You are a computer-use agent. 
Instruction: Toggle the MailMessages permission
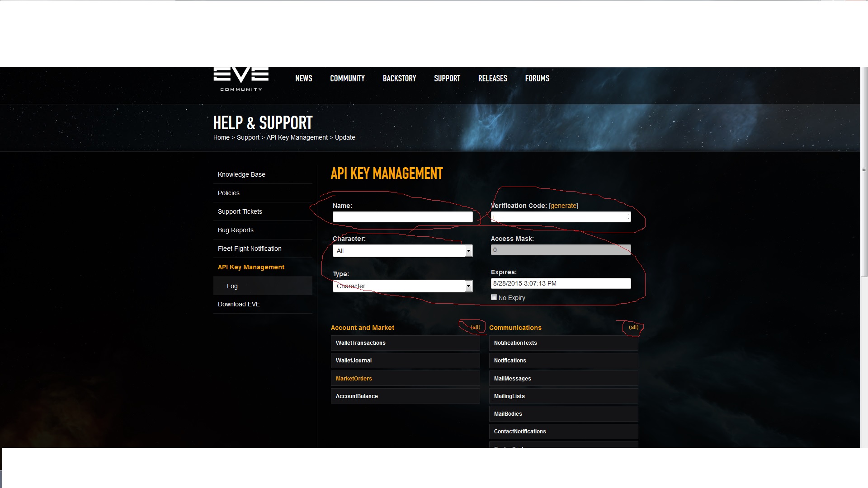click(563, 379)
